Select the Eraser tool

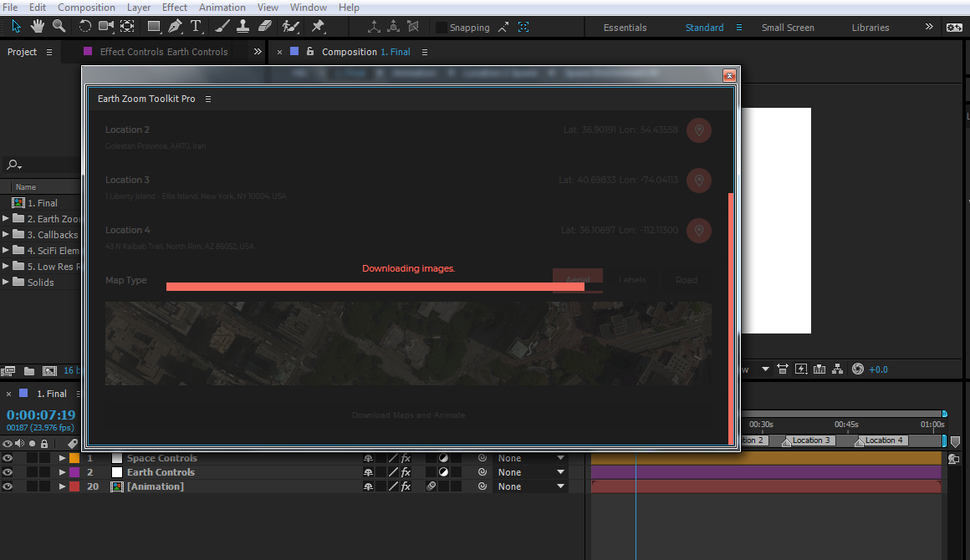point(265,26)
